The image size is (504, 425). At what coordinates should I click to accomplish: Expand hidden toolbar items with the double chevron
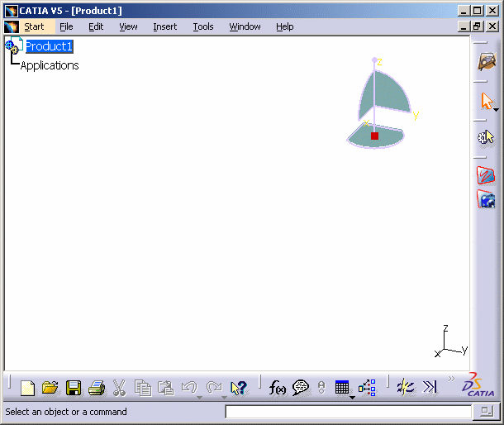coord(451,379)
